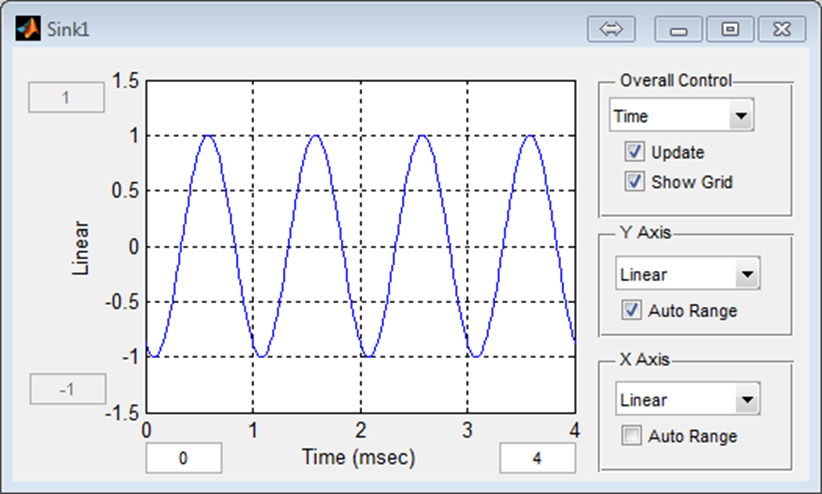Select the Y maximum field showing 1

[66, 98]
